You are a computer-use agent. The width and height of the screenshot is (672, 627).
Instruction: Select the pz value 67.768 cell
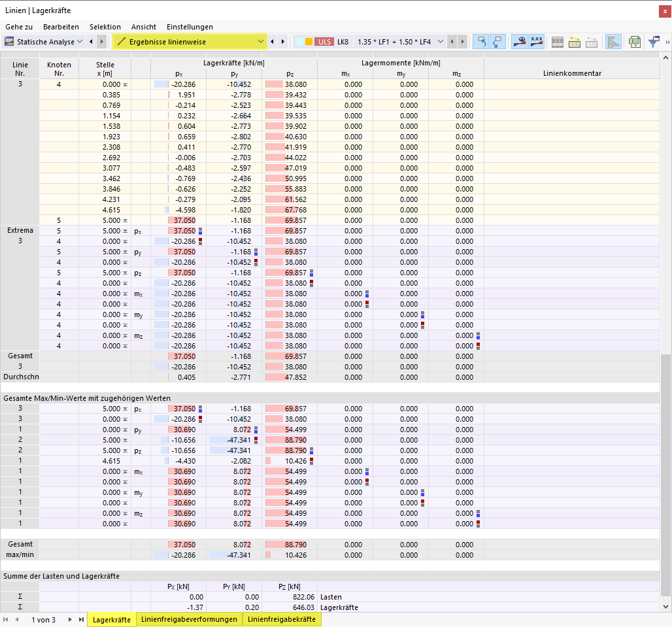[x=290, y=210]
